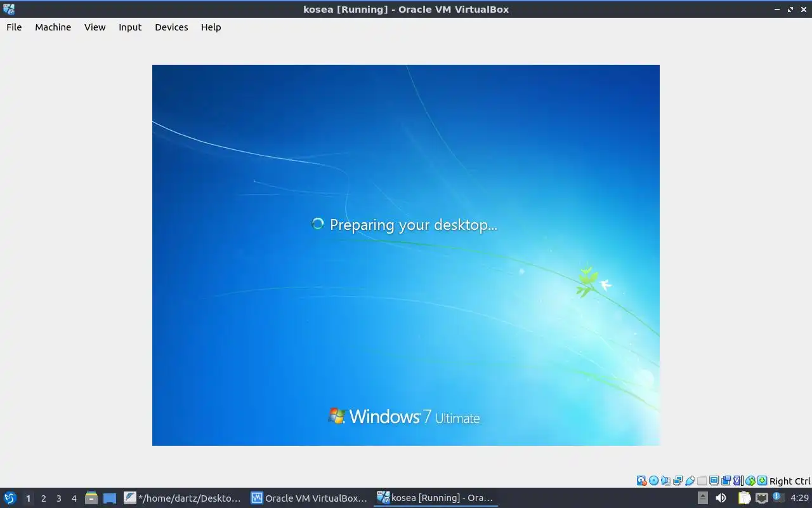Open the update notification tray icon
The image size is (812, 508).
(x=778, y=496)
